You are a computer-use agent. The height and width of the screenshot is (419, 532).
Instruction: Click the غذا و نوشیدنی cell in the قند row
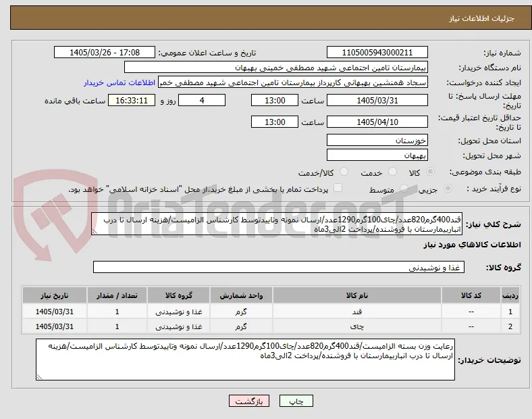(178, 312)
